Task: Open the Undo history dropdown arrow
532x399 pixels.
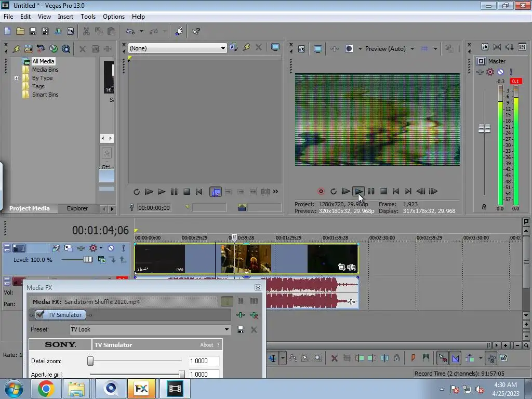Action: click(x=141, y=31)
